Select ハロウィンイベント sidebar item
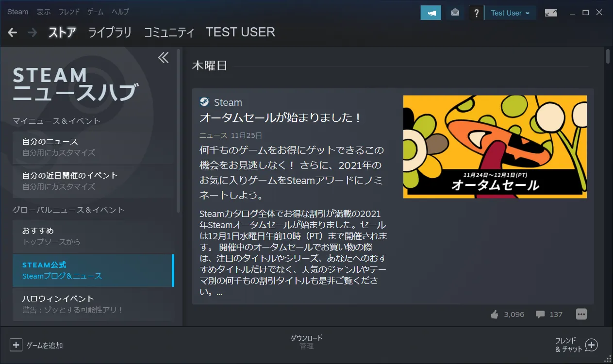 (x=93, y=304)
